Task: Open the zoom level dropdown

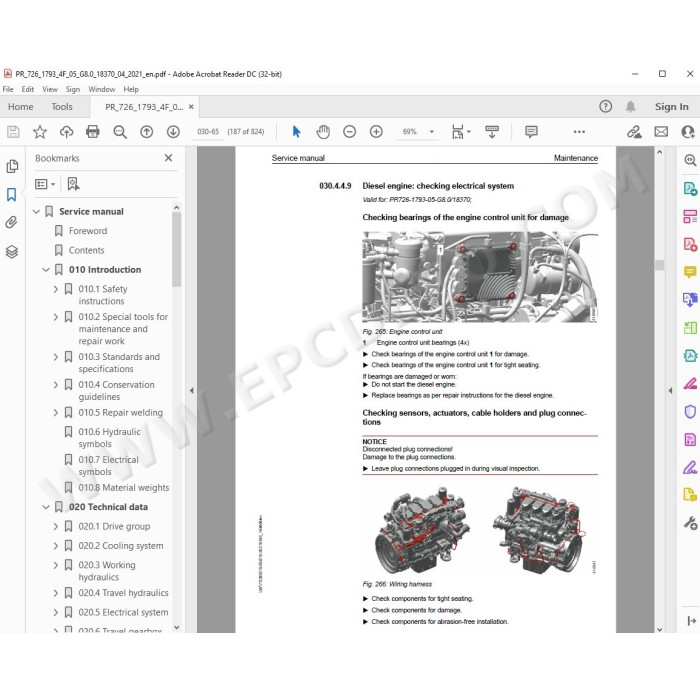Action: point(432,132)
